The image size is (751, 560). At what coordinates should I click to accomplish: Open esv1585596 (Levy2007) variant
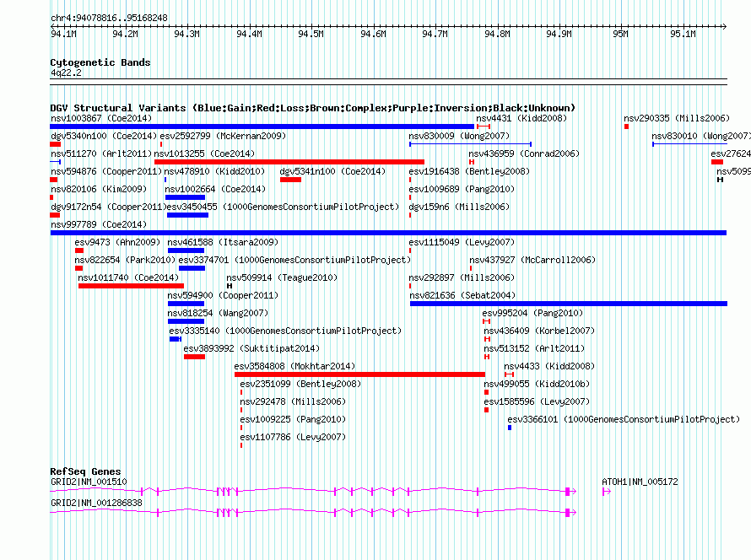click(x=537, y=401)
